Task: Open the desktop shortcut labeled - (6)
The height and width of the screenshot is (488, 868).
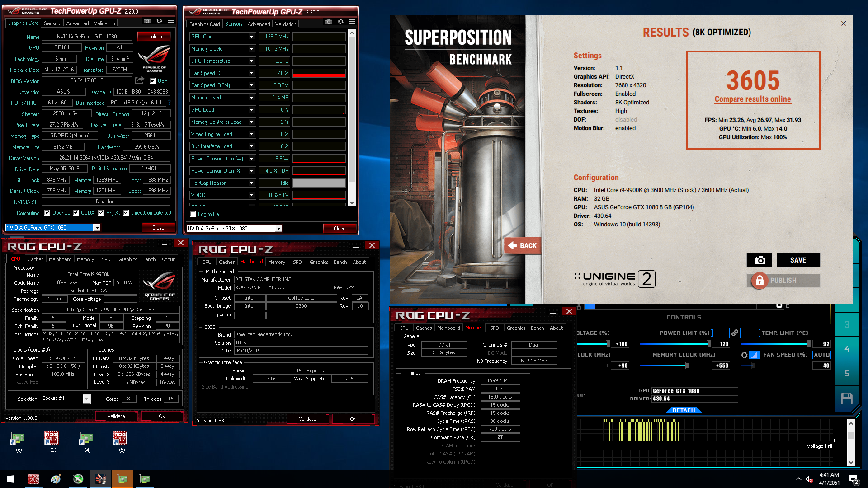Action: point(17,441)
